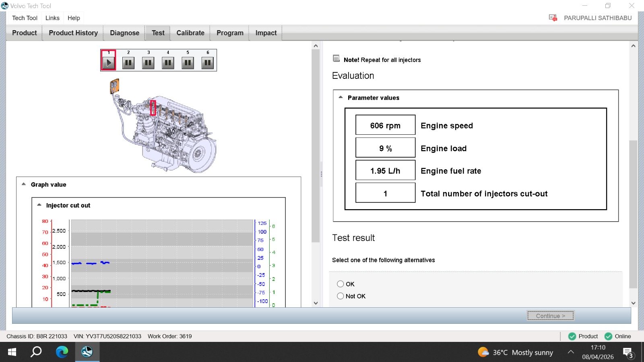Image resolution: width=644 pixels, height=362 pixels.
Task: Open the Windows Start menu
Action: coord(12,352)
